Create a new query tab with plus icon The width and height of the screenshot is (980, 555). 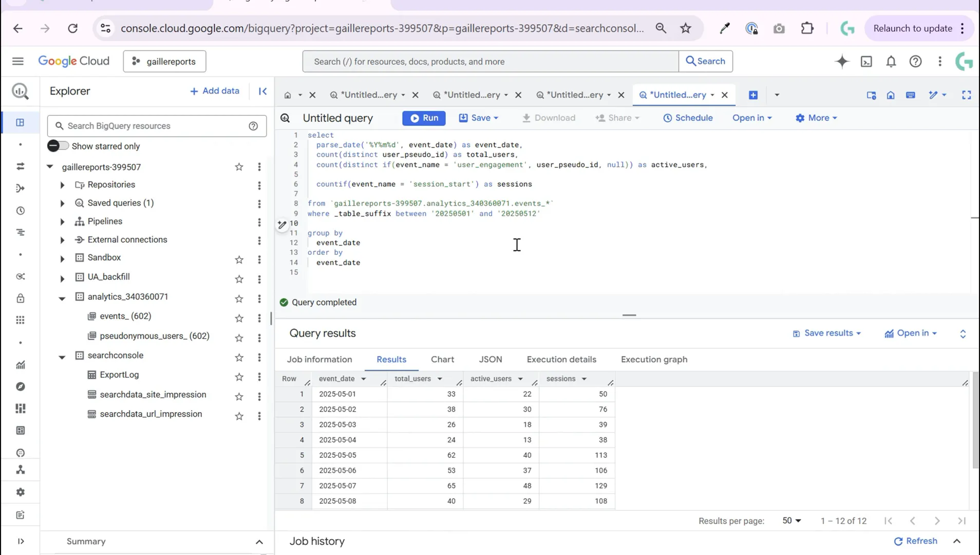pos(753,95)
